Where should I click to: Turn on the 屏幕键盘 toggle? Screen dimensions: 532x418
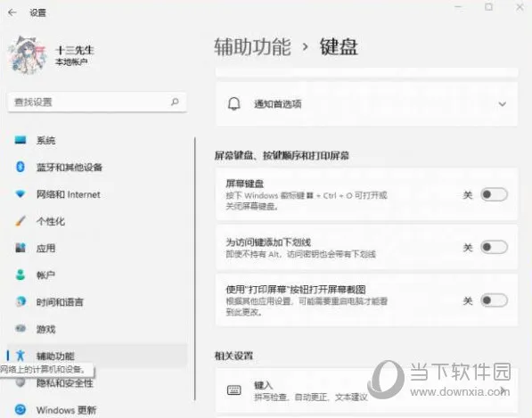click(494, 194)
